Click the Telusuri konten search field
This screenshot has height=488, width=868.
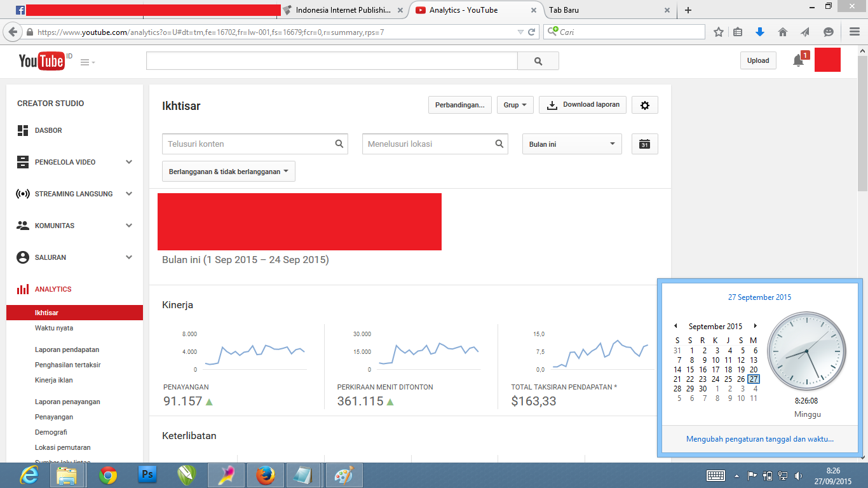pyautogui.click(x=248, y=144)
